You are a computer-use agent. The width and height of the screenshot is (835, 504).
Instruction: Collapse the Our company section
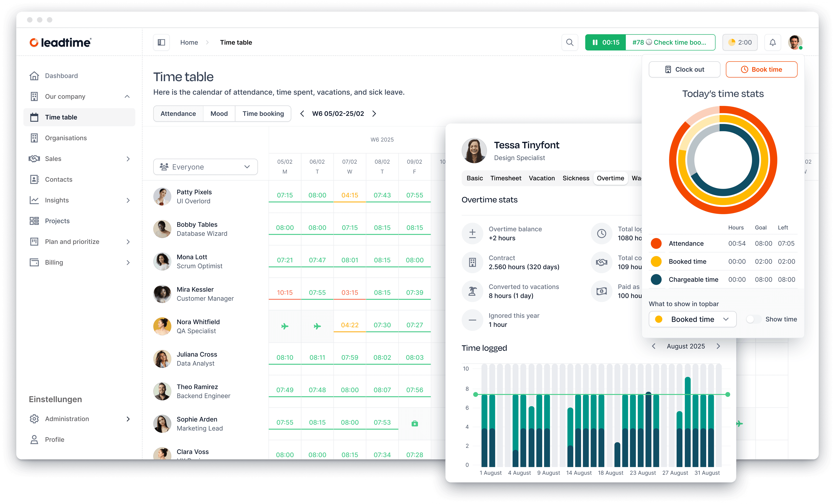(127, 96)
